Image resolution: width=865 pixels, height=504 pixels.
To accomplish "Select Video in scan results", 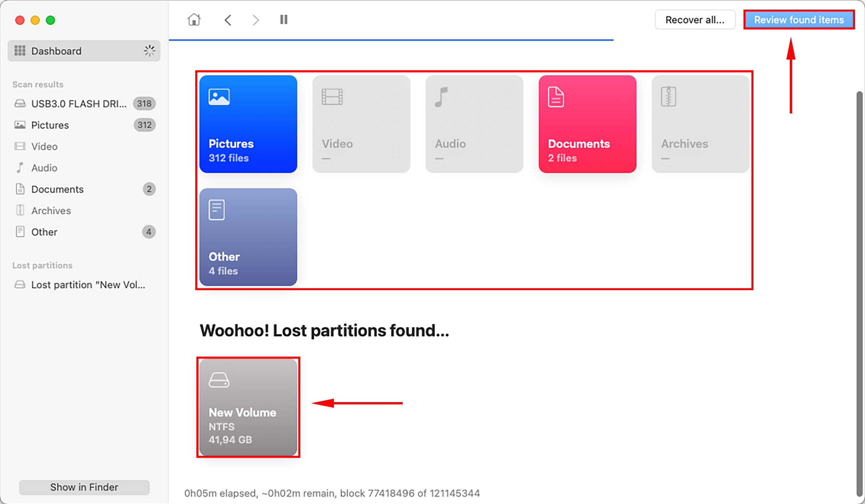I will [44, 146].
